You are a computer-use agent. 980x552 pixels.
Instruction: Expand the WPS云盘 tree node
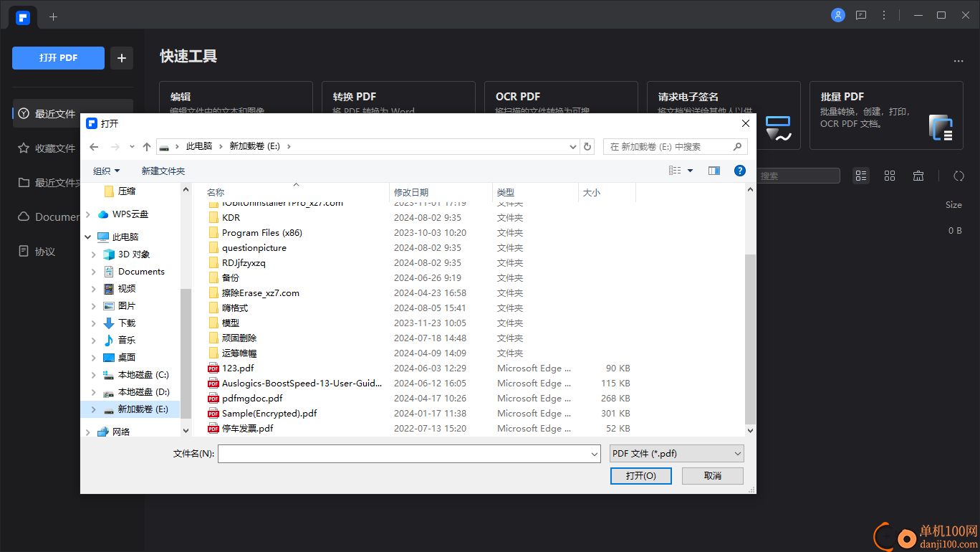pyautogui.click(x=88, y=214)
